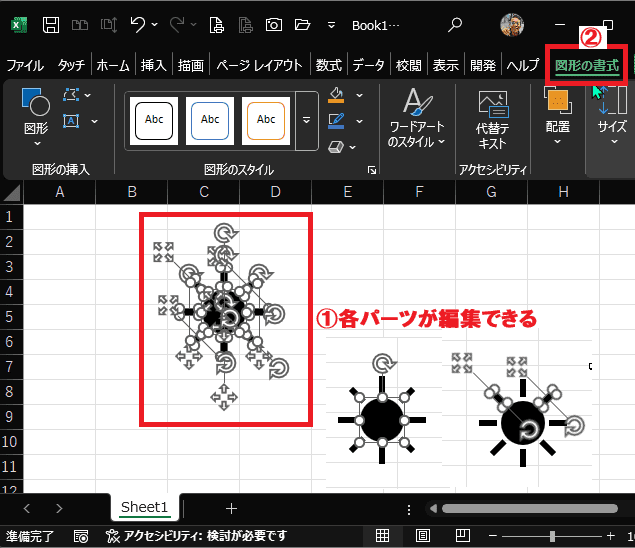Image resolution: width=635 pixels, height=548 pixels.
Task: Click the shape fill paint bucket icon
Action: (x=336, y=95)
